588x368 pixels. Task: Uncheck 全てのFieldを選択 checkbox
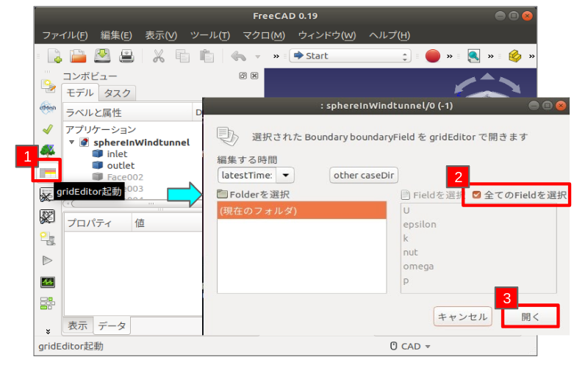[477, 195]
